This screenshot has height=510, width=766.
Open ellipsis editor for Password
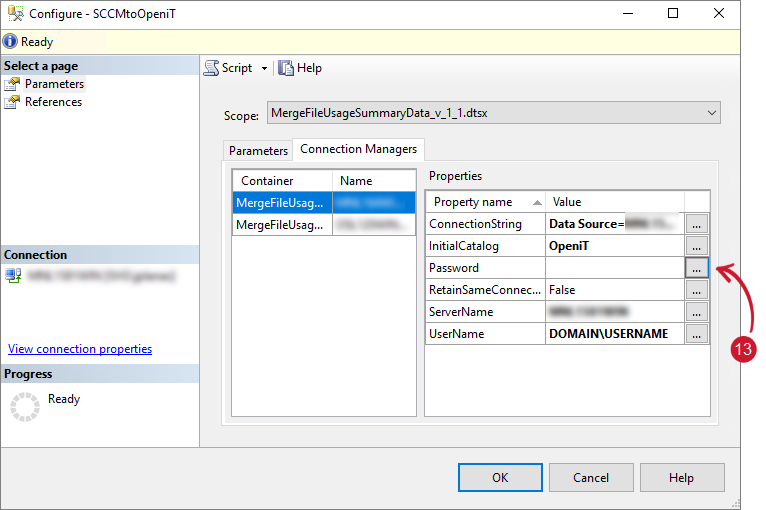point(696,268)
